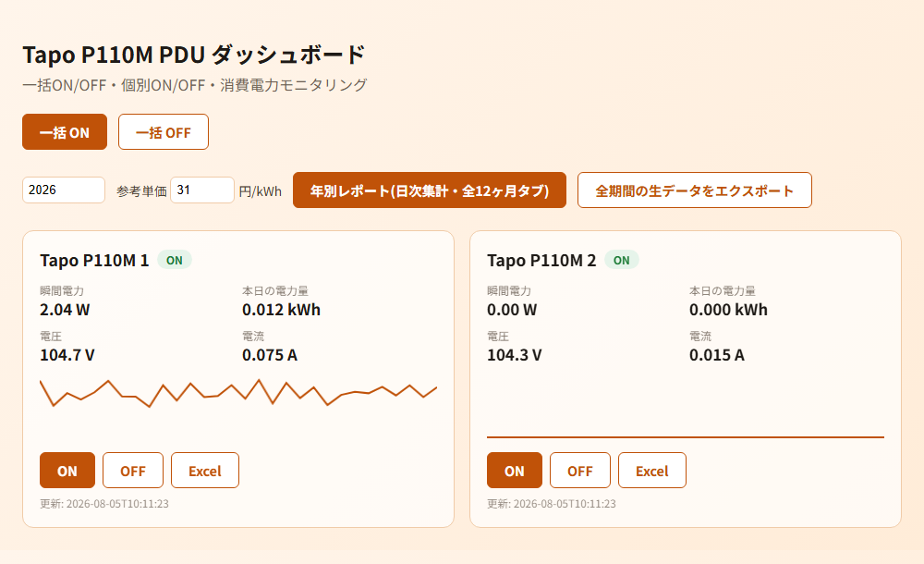
Task: Click the subtitle 一括ON/OFF・個別ON/OFF・消費電力モニタリング
Action: click(x=194, y=85)
